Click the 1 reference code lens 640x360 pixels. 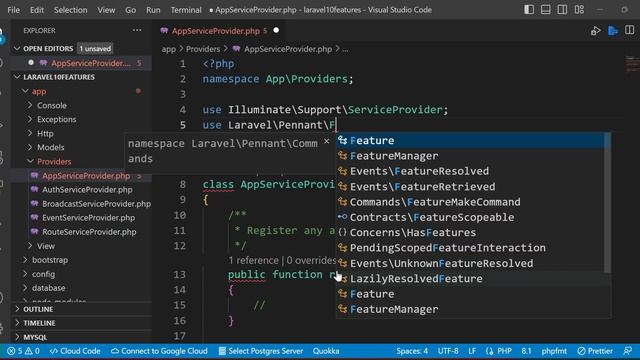point(253,260)
